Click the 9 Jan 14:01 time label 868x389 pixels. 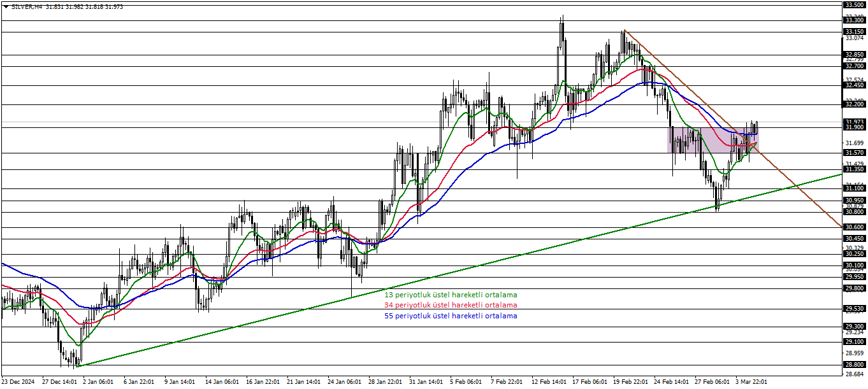coord(180,382)
